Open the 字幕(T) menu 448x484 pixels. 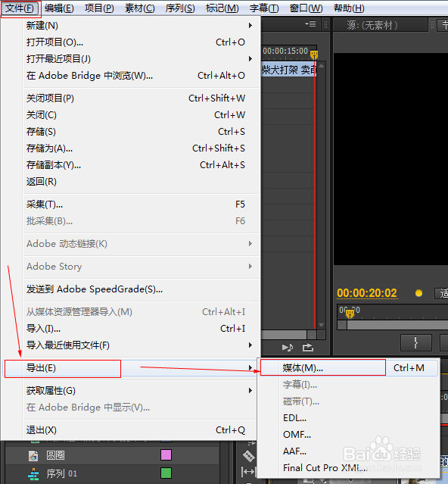tap(264, 8)
